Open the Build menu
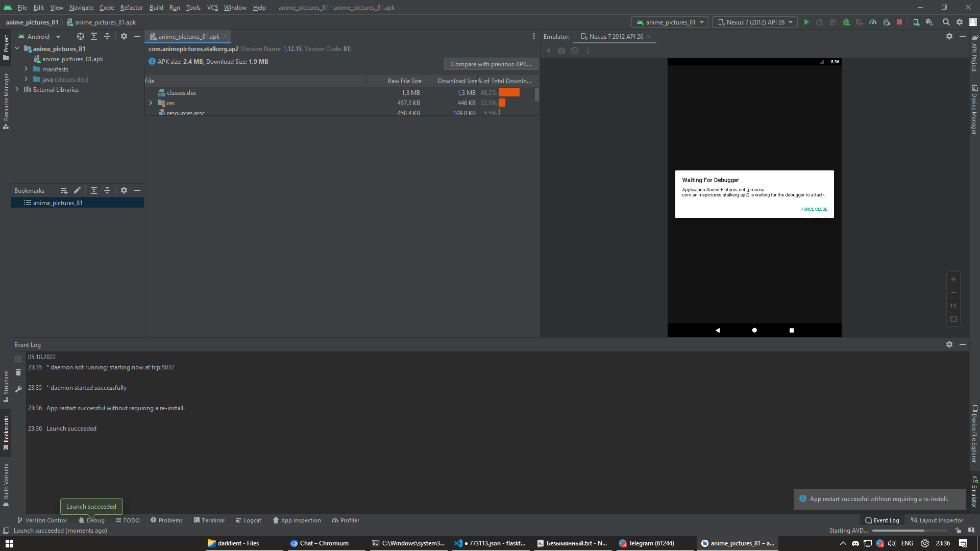Screen dimensions: 980x551 156,8
